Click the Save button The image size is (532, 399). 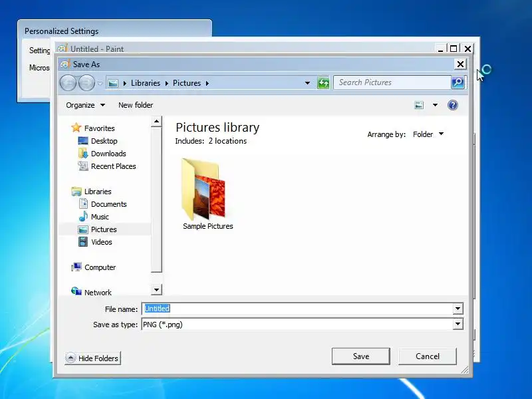click(x=361, y=356)
